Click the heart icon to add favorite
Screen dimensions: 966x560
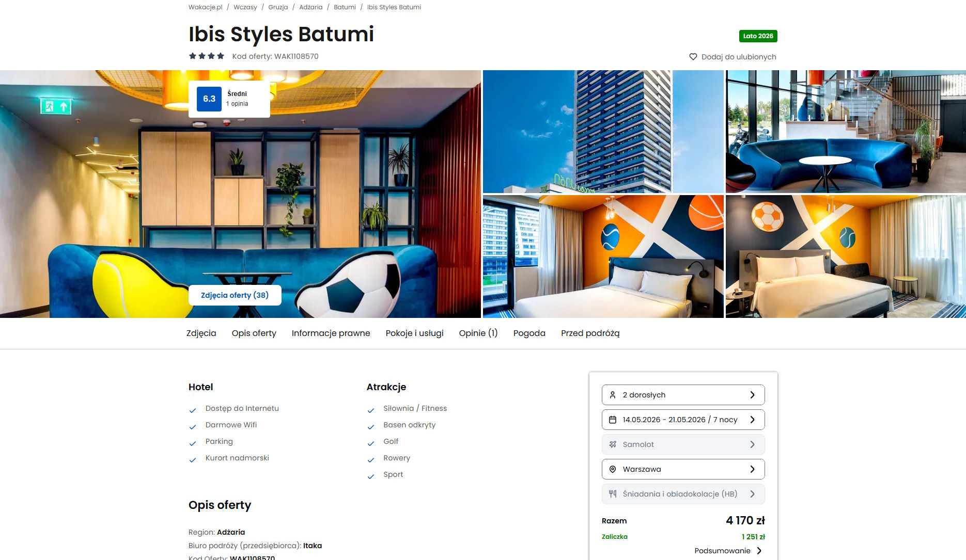[693, 57]
